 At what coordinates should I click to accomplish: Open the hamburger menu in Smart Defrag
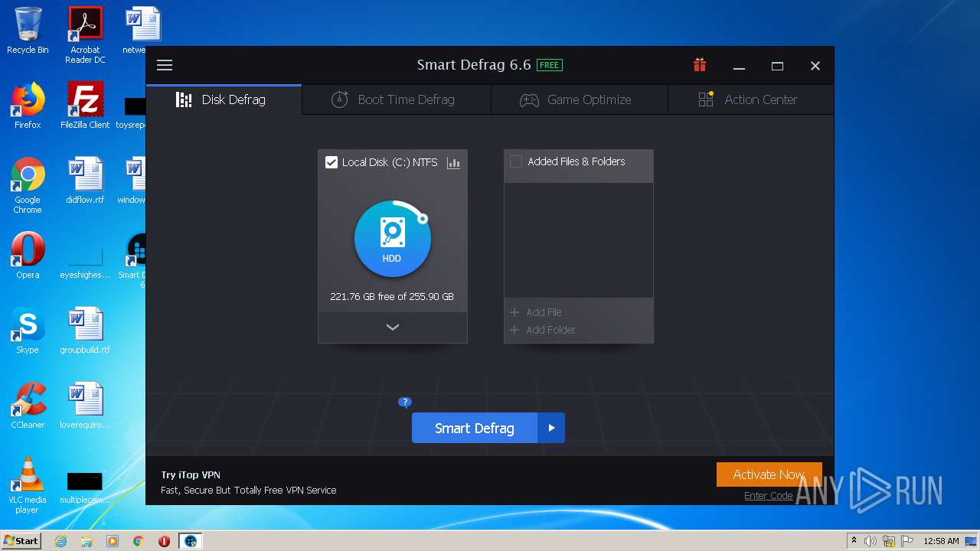(165, 65)
